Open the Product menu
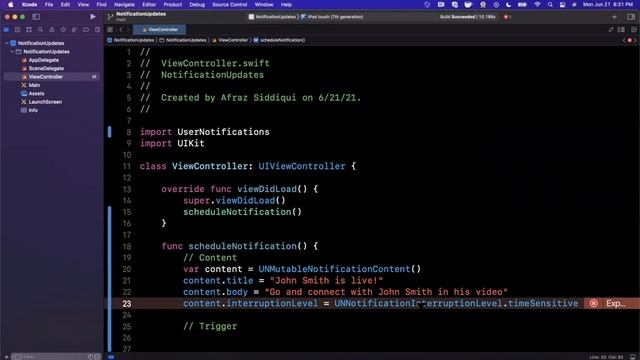Screen dimensions: 640x360 pos(173,4)
